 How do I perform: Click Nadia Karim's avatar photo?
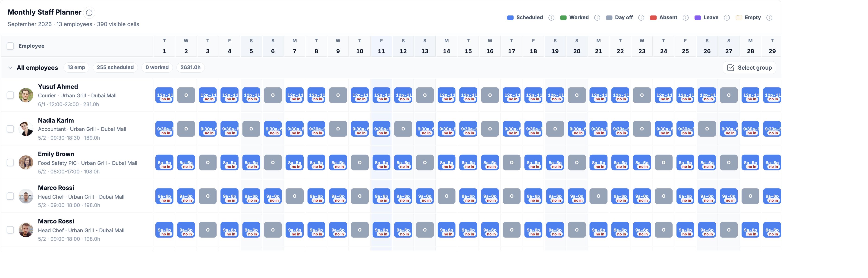(x=26, y=129)
